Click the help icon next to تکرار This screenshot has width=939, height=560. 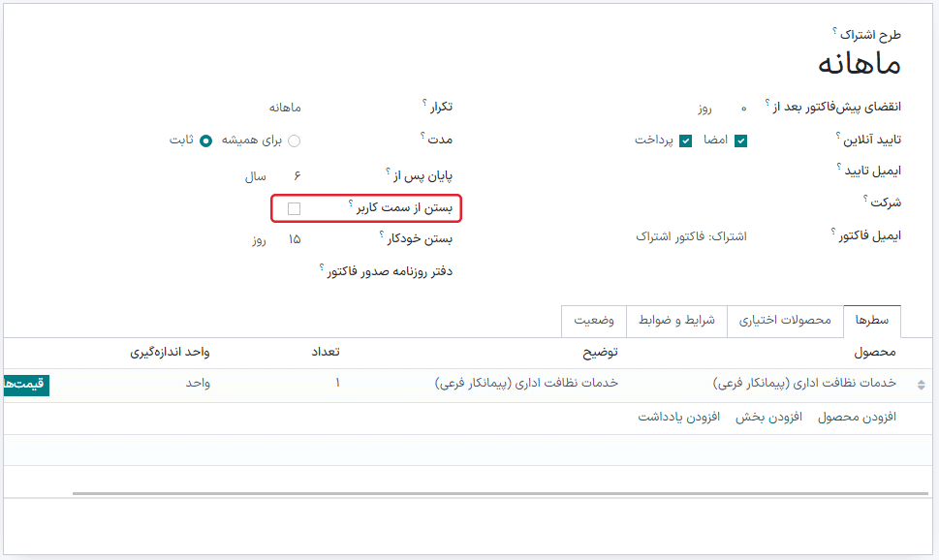[423, 102]
